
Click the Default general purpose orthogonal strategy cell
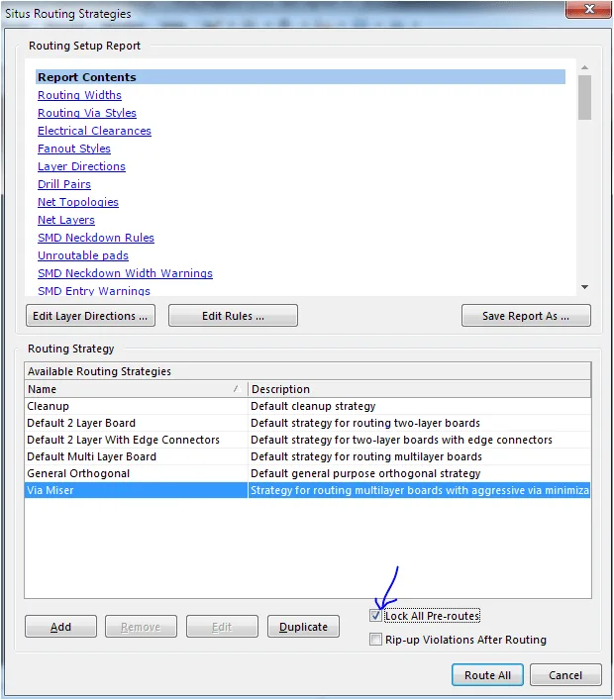coord(419,473)
